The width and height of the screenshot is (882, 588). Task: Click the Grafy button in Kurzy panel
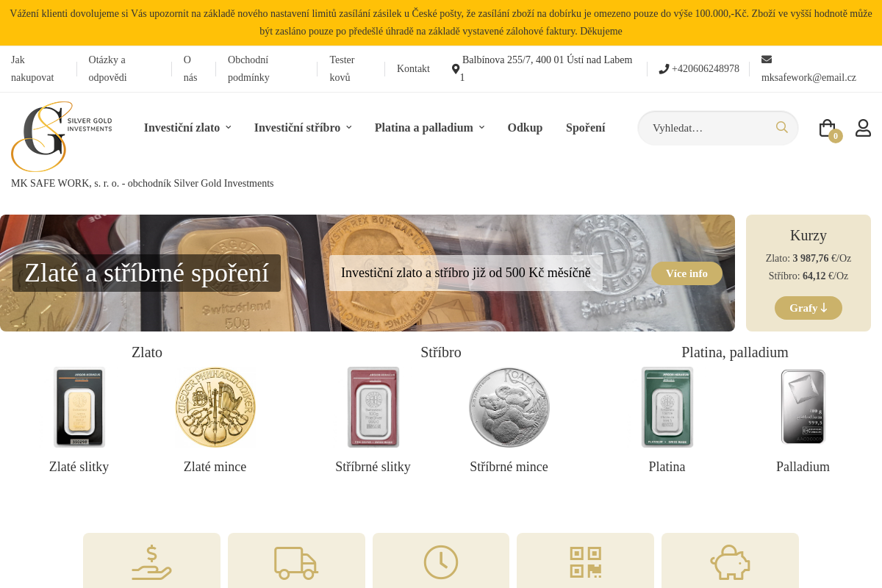(808, 308)
